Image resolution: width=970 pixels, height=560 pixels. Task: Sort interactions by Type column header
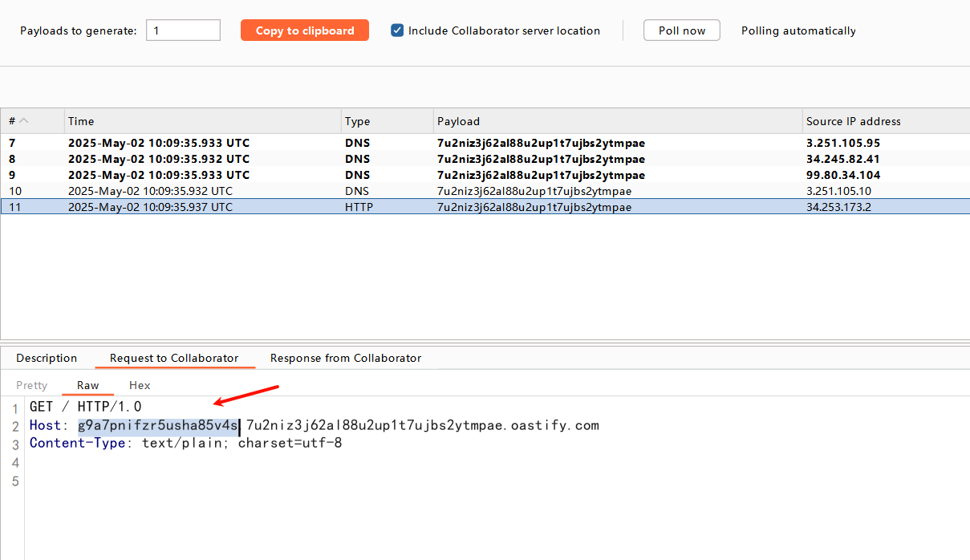(x=357, y=121)
